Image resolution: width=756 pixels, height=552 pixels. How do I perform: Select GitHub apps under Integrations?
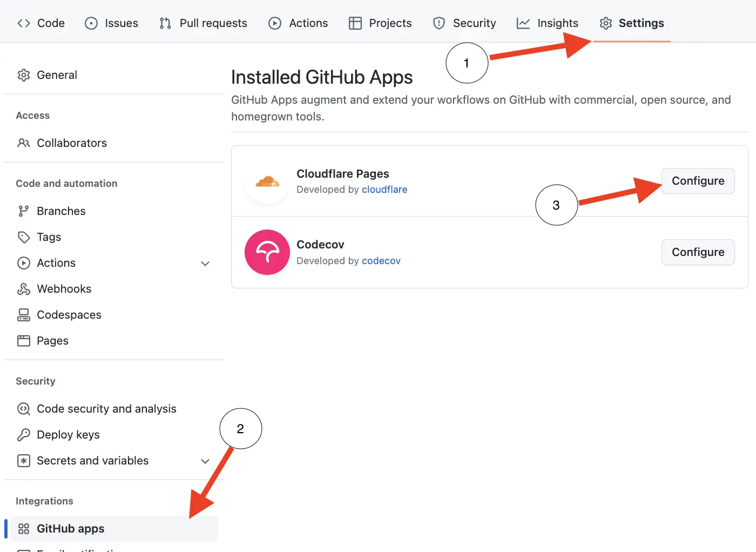point(70,528)
